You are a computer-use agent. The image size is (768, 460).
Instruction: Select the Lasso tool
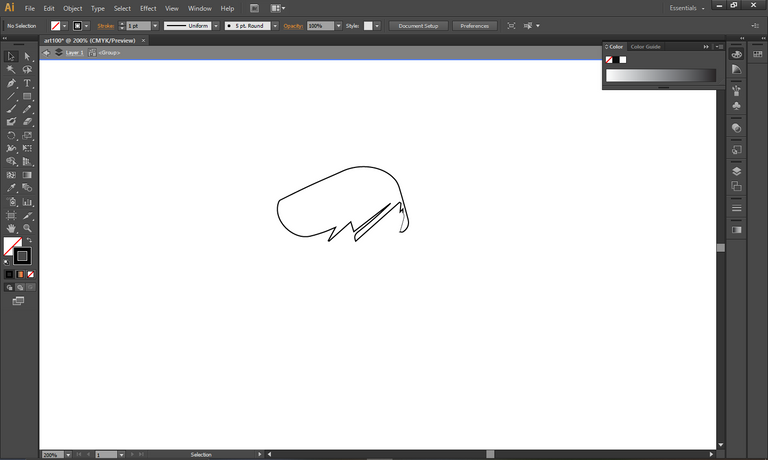[x=27, y=70]
